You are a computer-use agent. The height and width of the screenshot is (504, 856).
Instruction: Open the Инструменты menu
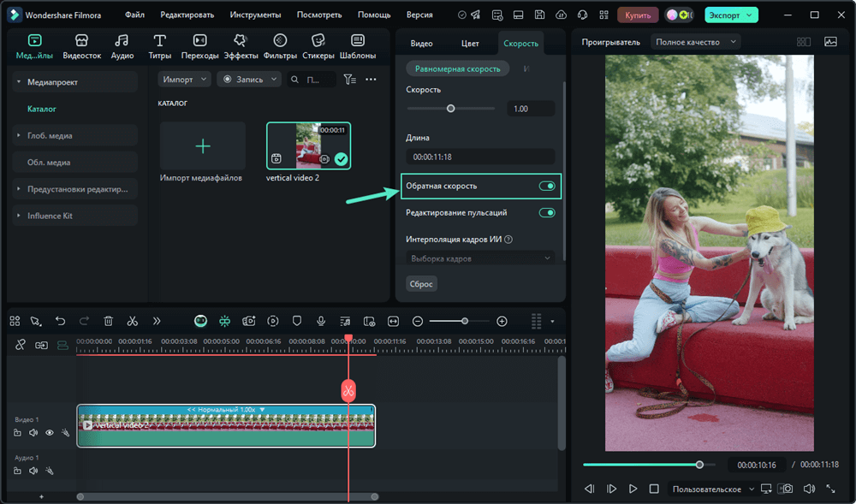click(255, 15)
